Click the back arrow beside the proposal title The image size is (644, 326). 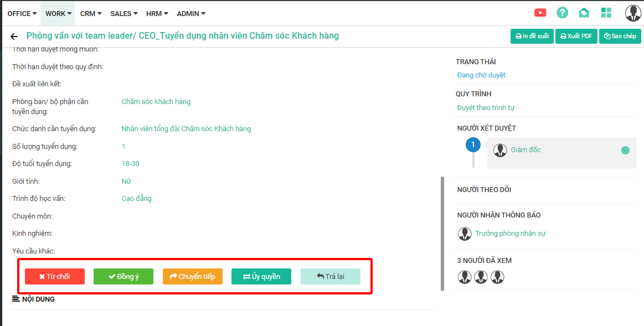click(x=14, y=37)
